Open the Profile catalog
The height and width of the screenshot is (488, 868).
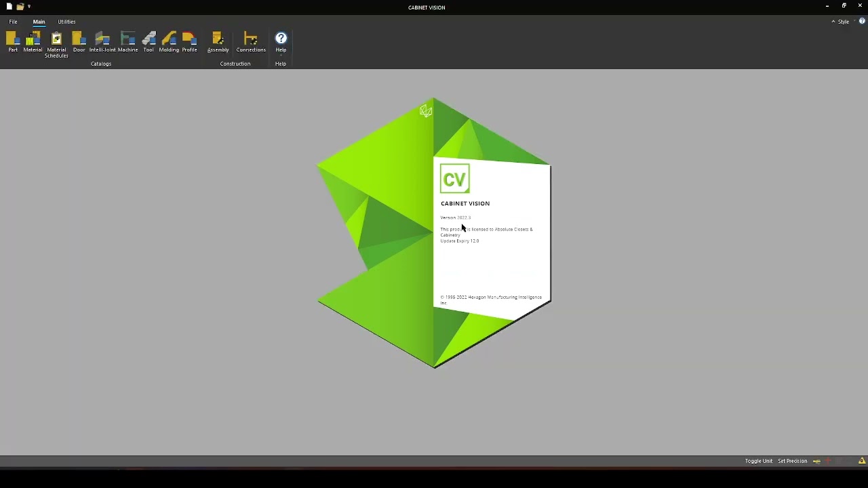[189, 42]
